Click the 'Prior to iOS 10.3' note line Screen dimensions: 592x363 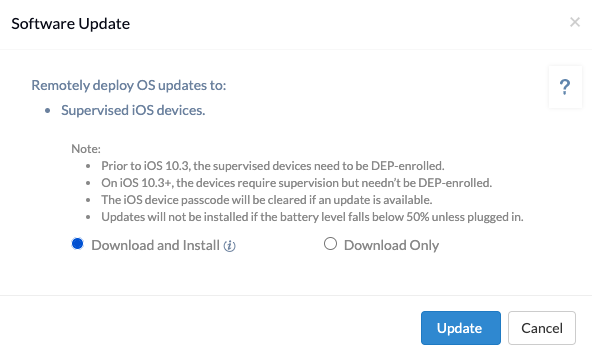tap(273, 166)
